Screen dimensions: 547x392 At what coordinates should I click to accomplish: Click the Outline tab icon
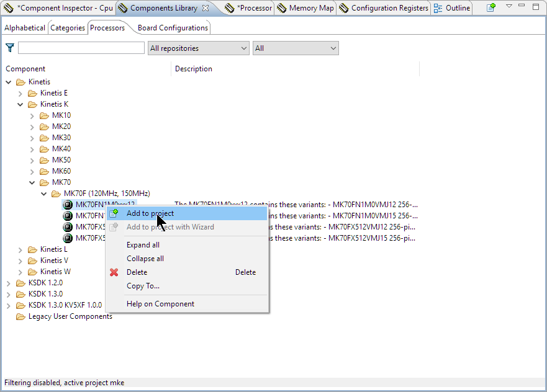pyautogui.click(x=438, y=8)
